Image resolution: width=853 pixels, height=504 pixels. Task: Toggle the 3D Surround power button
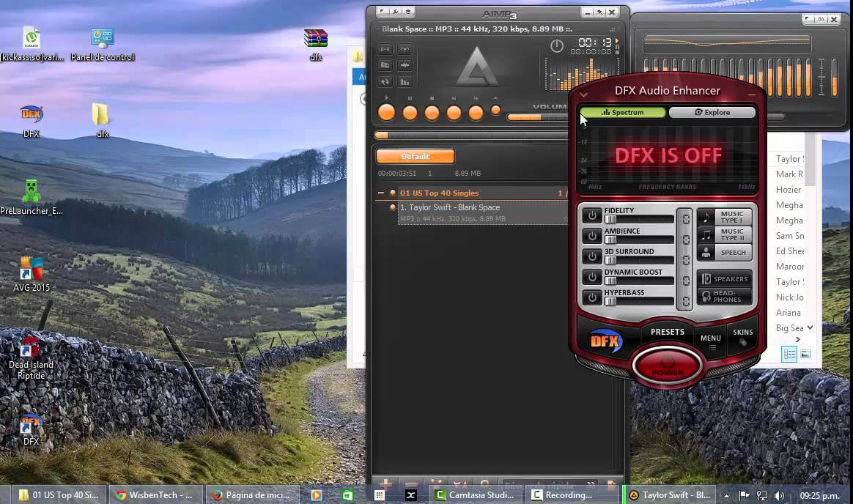(592, 256)
